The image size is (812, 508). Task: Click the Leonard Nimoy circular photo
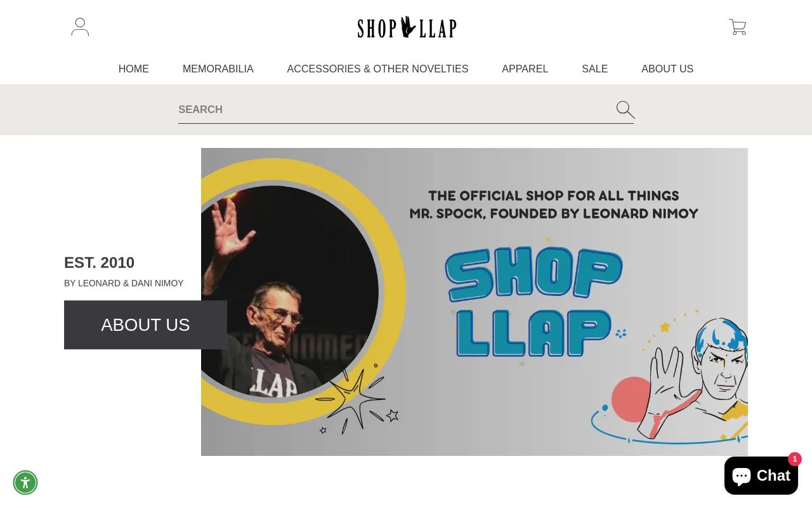click(x=290, y=291)
